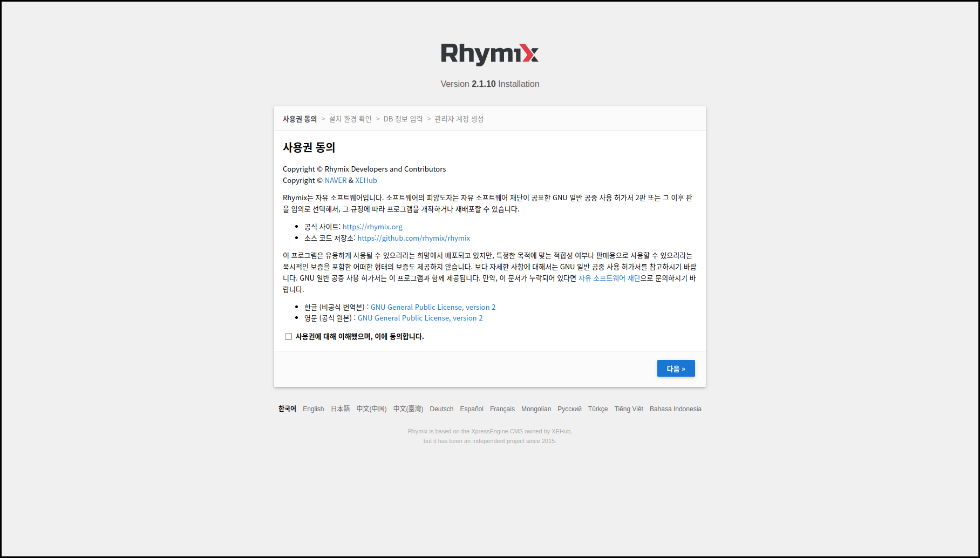
Task: Select the 사용권 동의 step in breadcrumb
Action: 300,119
